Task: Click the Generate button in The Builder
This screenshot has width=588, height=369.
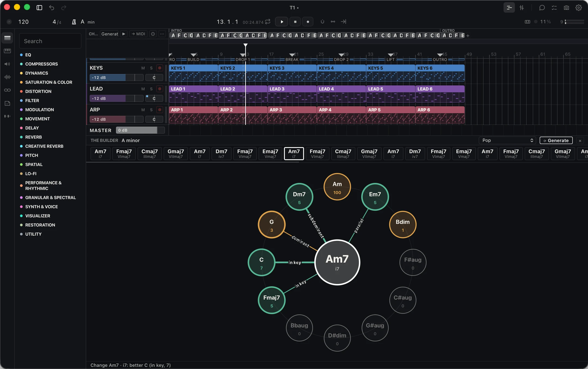Action: click(x=556, y=140)
